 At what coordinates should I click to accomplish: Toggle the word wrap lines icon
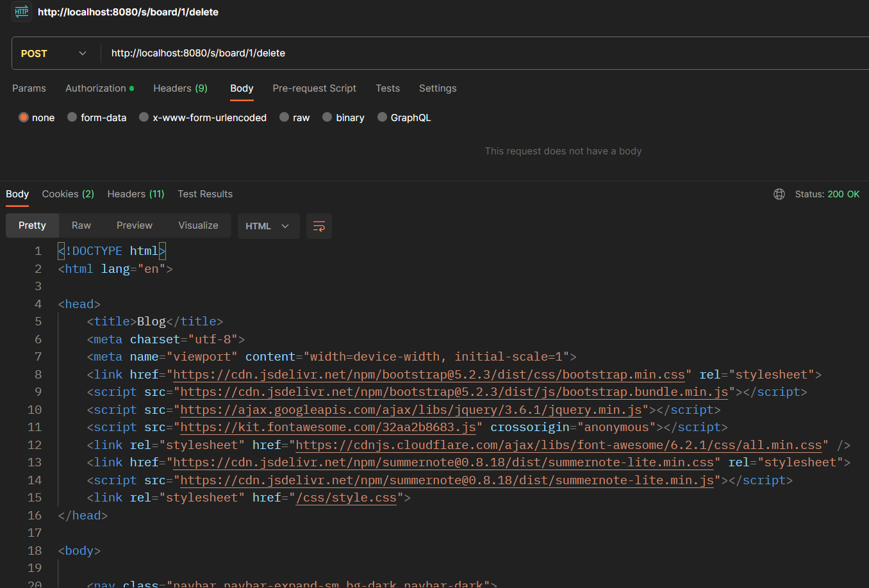pyautogui.click(x=319, y=226)
